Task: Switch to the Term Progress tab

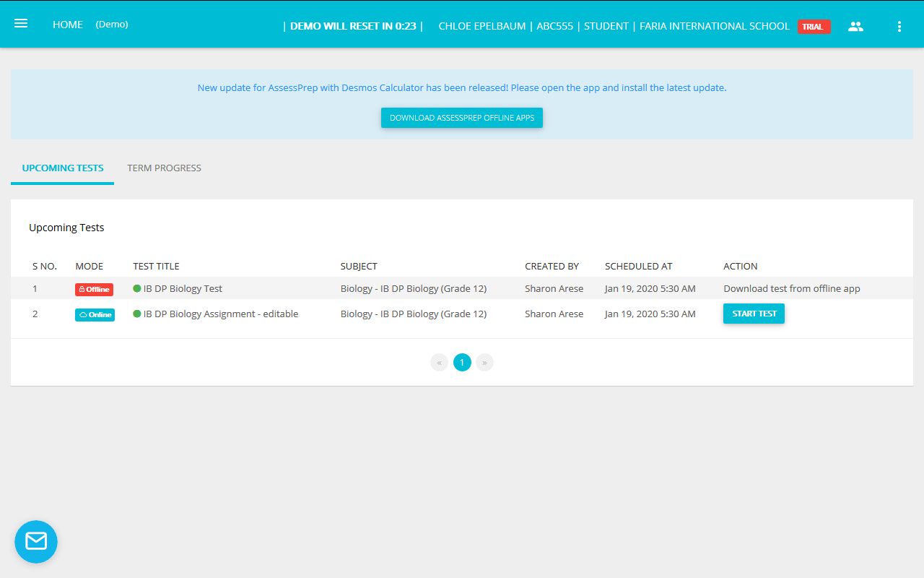Action: point(164,168)
